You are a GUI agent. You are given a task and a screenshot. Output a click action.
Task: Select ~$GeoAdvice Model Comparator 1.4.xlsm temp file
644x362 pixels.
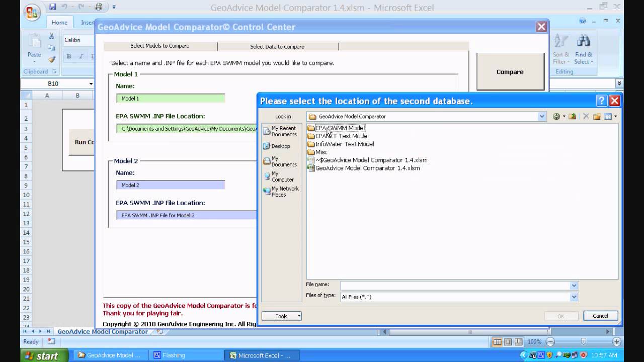pyautogui.click(x=368, y=160)
